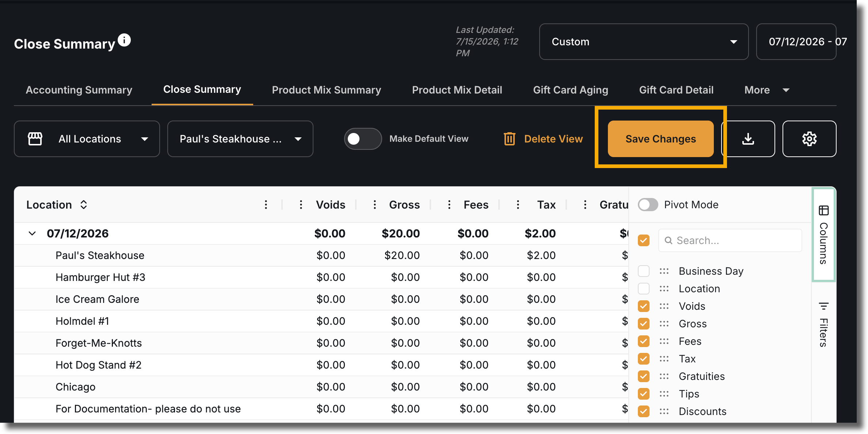Uncheck the Fees column checkbox
Image resolution: width=868 pixels, height=434 pixels.
(644, 341)
